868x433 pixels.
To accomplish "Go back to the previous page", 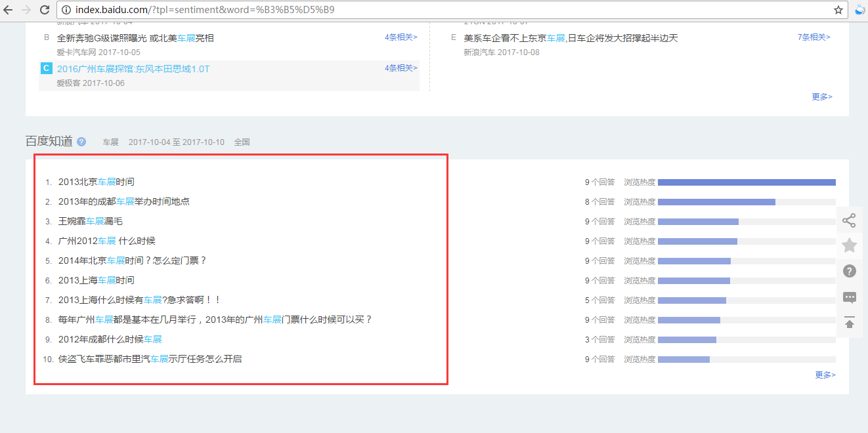I will [x=9, y=10].
